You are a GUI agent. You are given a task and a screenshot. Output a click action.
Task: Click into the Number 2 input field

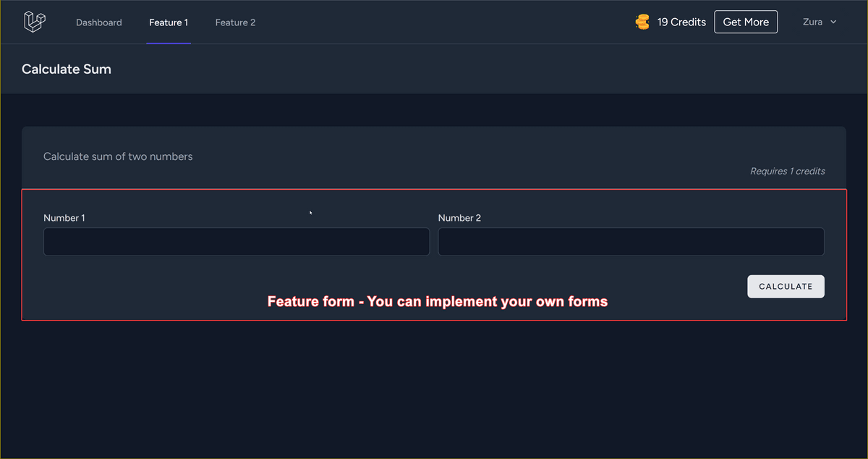631,242
